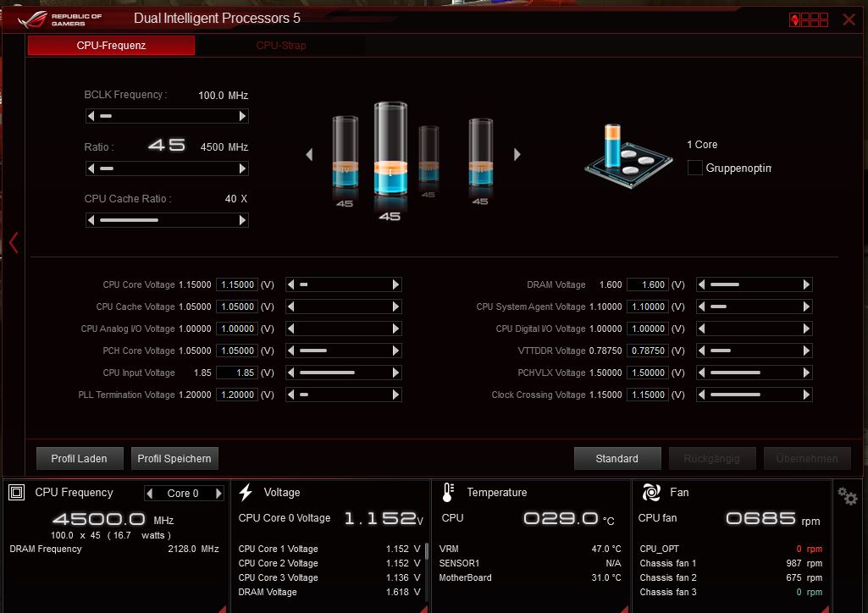Click the CPU Frequency chip icon
The height and width of the screenshot is (613, 868).
coord(17,492)
